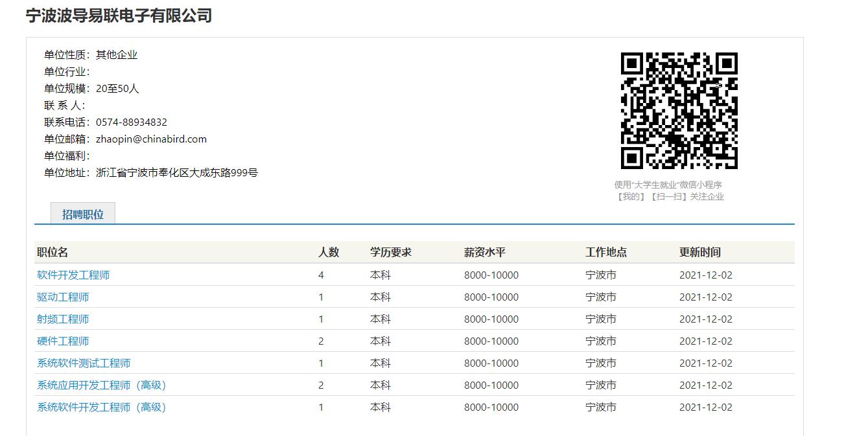The image size is (868, 436).
Task: Switch to the 招聘职位 tab
Action: pyautogui.click(x=83, y=214)
